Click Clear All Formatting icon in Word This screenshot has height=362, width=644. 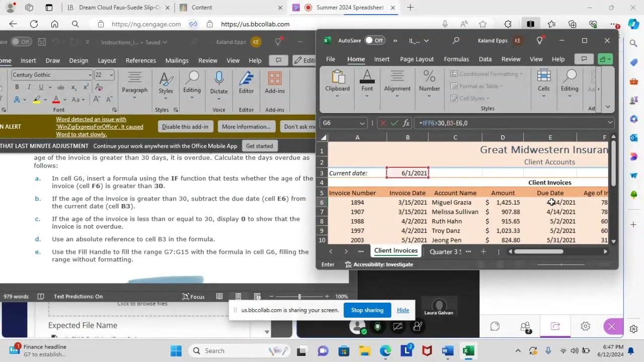[x=99, y=87]
